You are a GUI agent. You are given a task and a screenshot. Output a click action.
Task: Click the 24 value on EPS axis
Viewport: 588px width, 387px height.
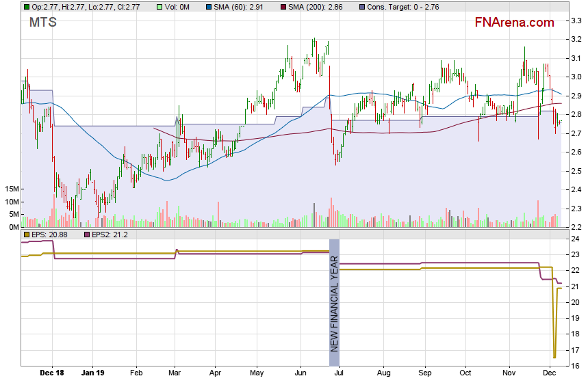tap(576, 239)
